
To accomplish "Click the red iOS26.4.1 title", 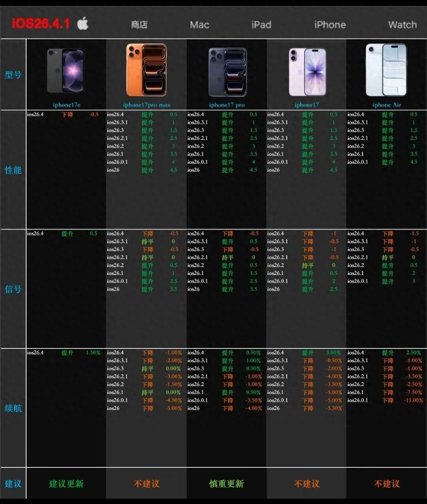I will (41, 24).
